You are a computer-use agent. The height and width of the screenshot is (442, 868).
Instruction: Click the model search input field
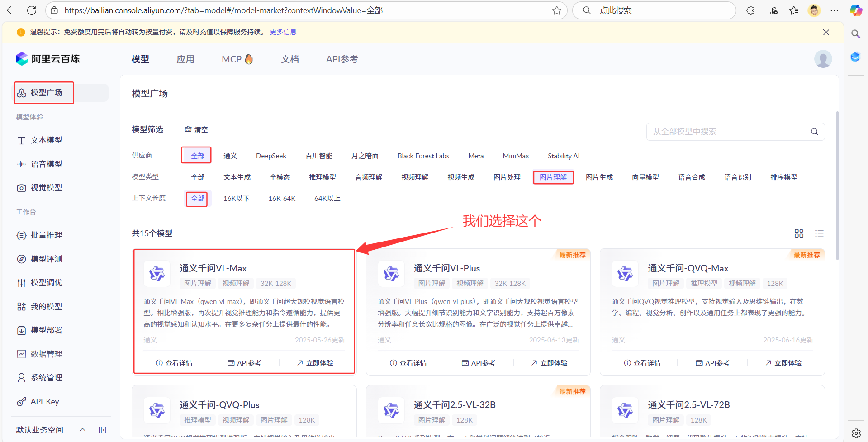point(729,132)
